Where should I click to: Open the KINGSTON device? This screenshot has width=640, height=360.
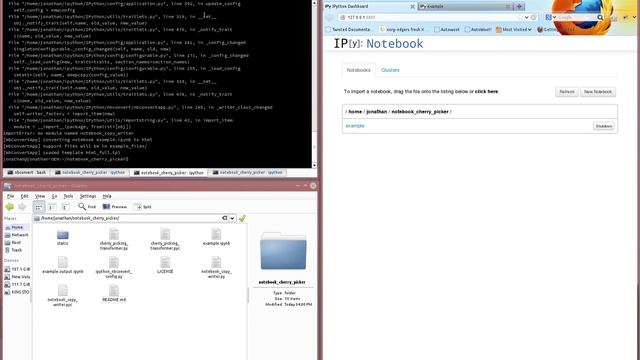point(17,292)
